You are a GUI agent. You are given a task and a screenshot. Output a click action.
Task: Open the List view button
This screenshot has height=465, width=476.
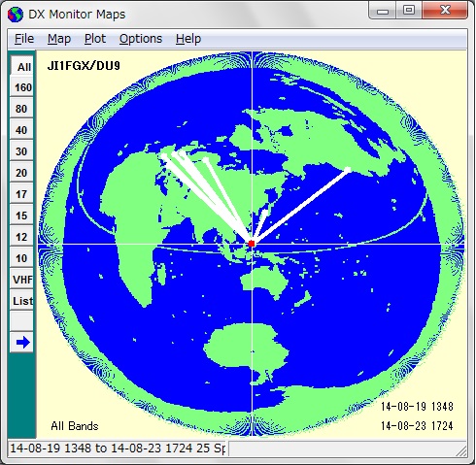pos(21,300)
